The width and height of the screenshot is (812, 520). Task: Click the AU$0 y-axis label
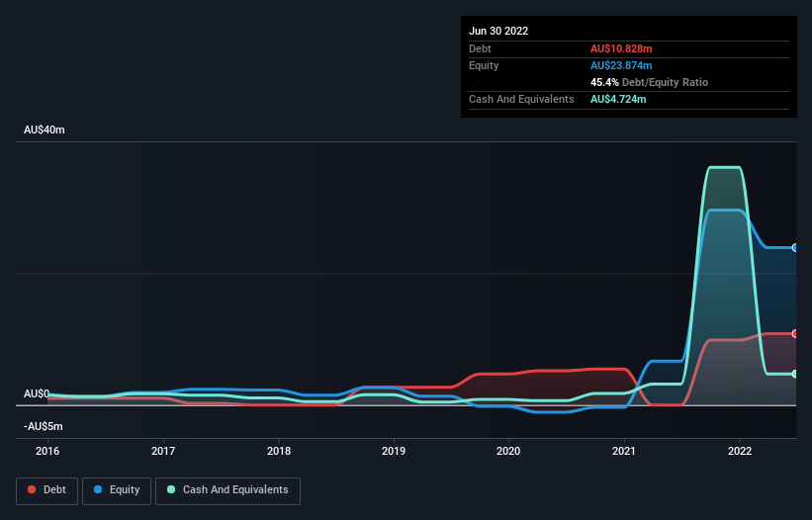(37, 393)
